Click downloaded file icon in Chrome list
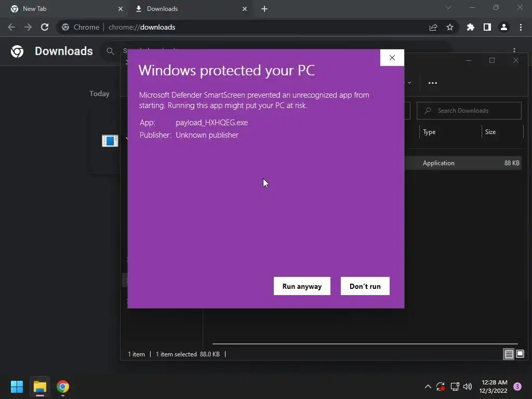 tap(110, 140)
